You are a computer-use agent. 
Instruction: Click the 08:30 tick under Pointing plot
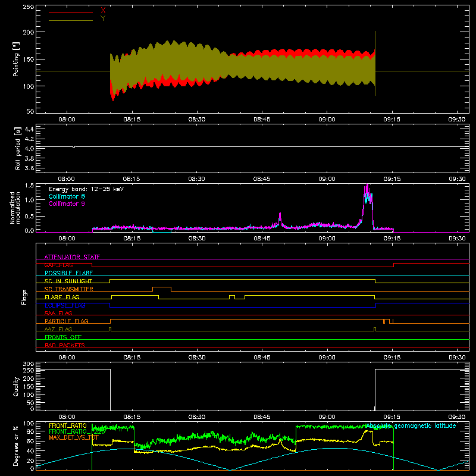[x=197, y=120]
